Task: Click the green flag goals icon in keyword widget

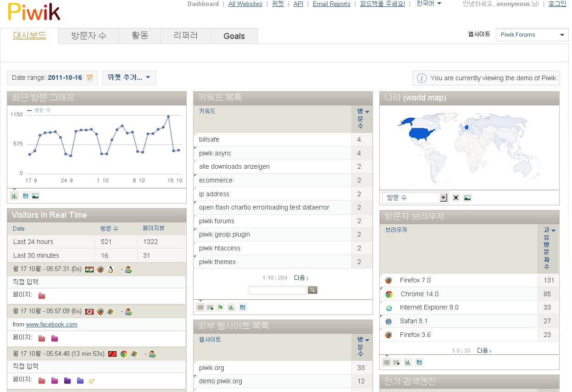Action: (x=221, y=307)
